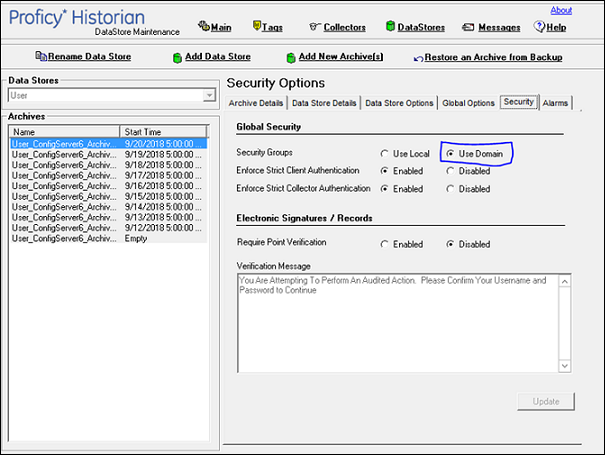Click Rename Data Store link

pyautogui.click(x=90, y=56)
